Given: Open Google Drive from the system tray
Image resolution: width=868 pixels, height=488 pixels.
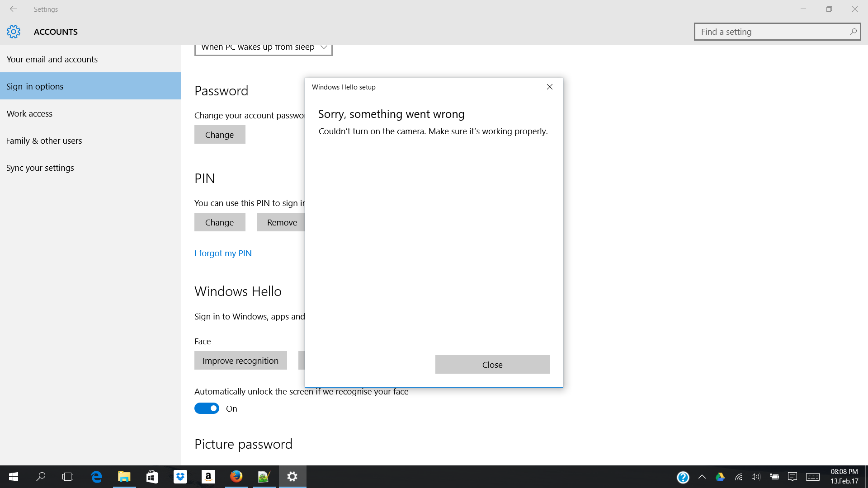Looking at the screenshot, I should pos(720,477).
